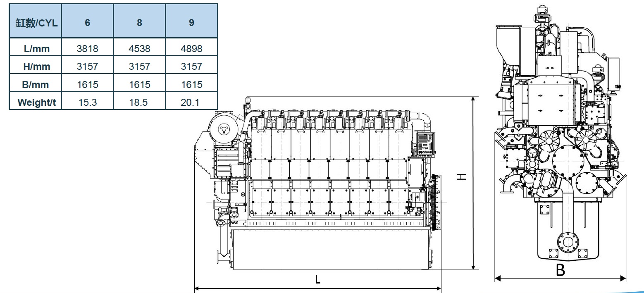
Task: Click the length value 3818
Action: coord(88,48)
